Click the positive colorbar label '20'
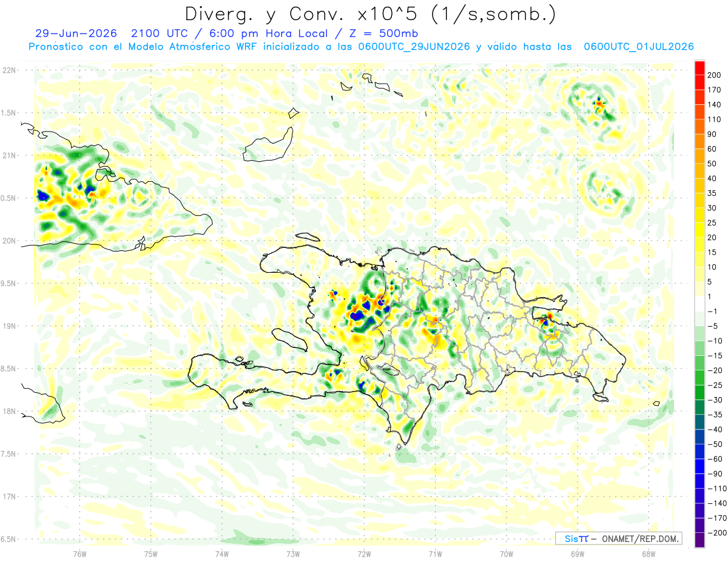 tap(713, 238)
